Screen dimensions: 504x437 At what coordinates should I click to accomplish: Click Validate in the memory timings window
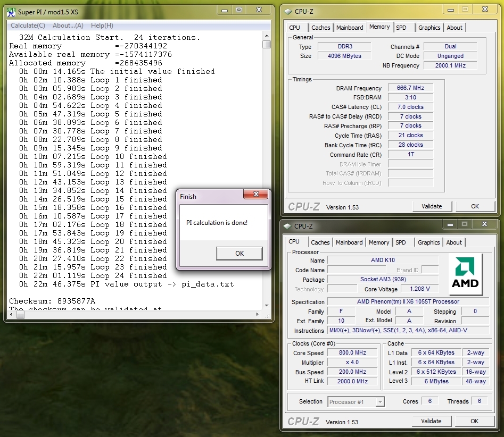432,206
